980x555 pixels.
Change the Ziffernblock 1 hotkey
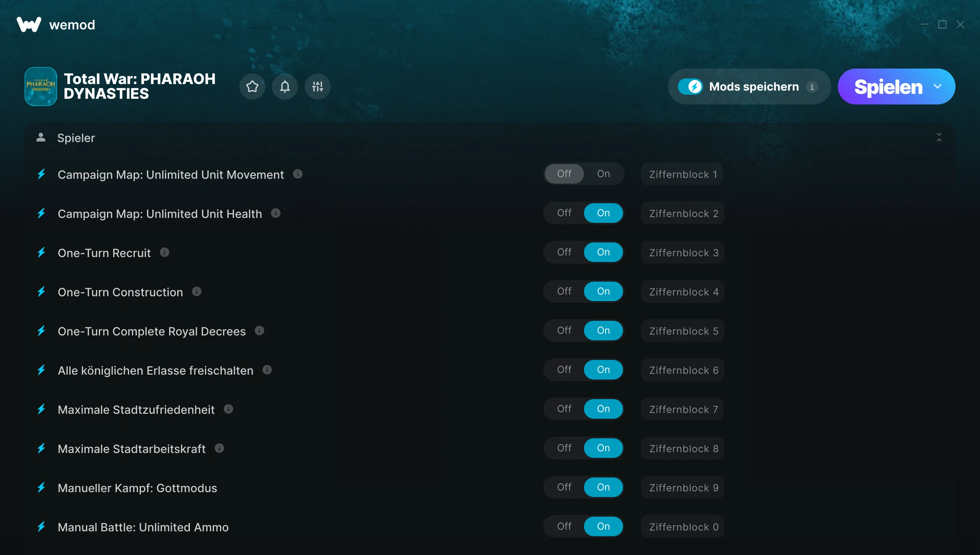(x=682, y=174)
